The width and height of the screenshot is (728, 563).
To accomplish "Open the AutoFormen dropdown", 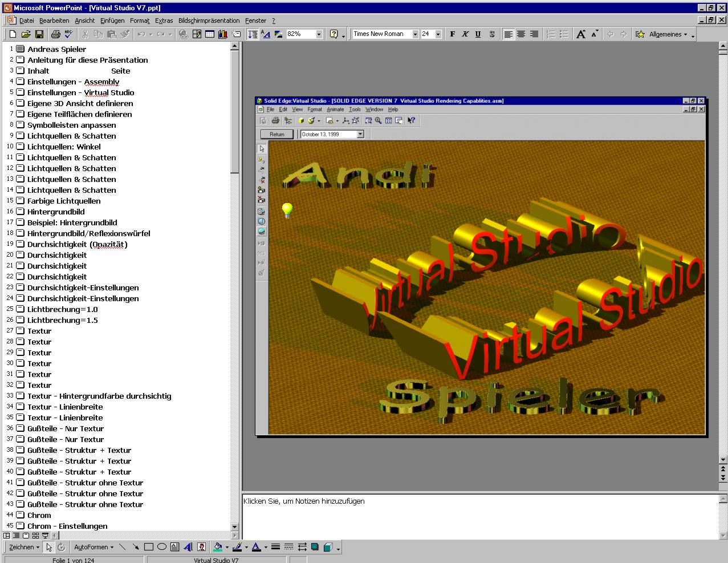I will [x=93, y=547].
